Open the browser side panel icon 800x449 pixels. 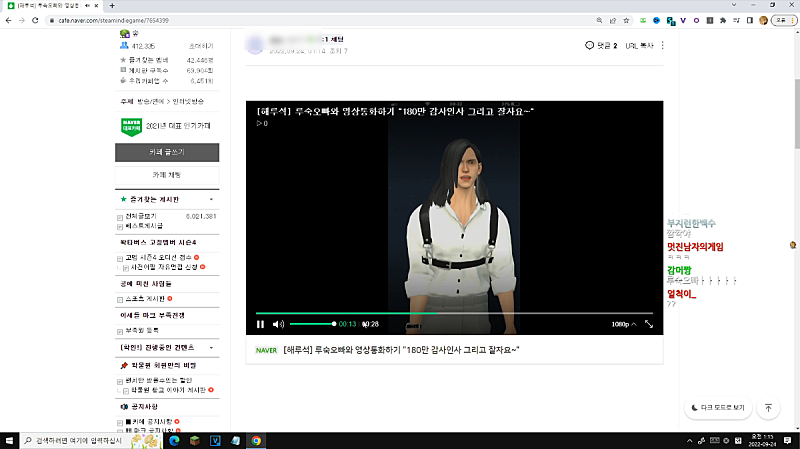(749, 20)
